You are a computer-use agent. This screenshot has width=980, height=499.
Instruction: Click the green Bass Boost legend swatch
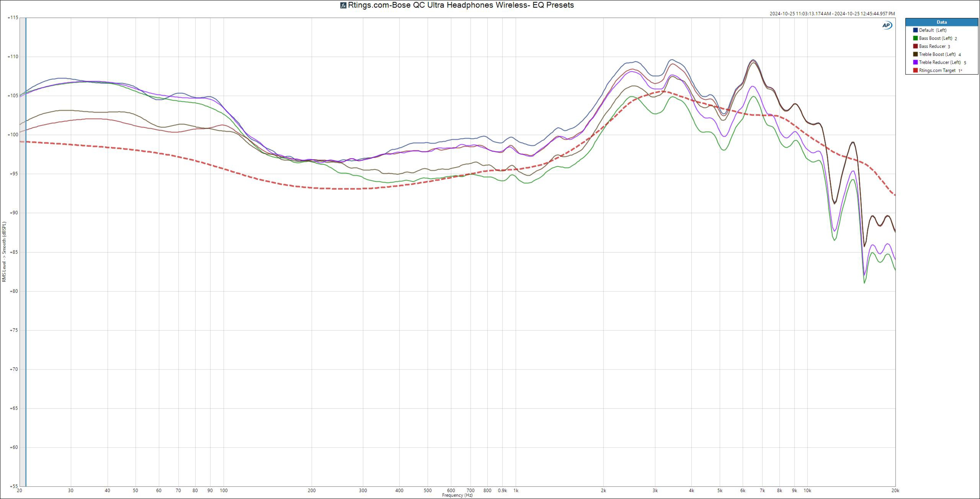tap(915, 38)
